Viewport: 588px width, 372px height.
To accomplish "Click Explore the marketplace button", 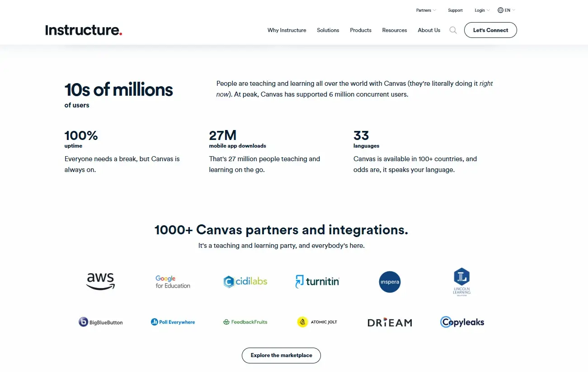I will pos(281,355).
